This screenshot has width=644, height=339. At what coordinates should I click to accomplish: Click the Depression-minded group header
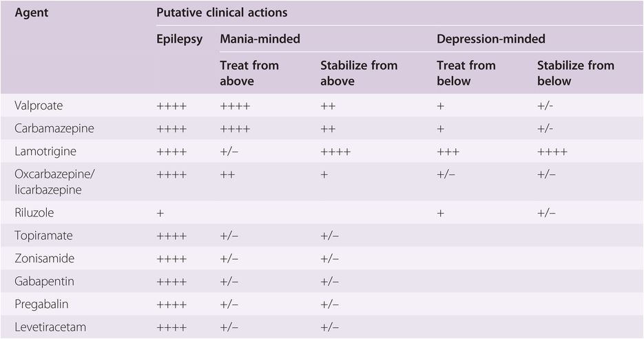(x=490, y=39)
